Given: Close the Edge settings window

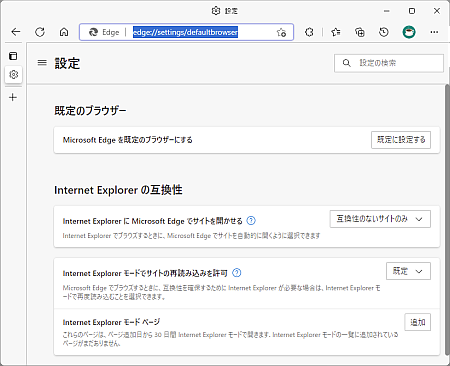Looking at the screenshot, I should (x=437, y=11).
